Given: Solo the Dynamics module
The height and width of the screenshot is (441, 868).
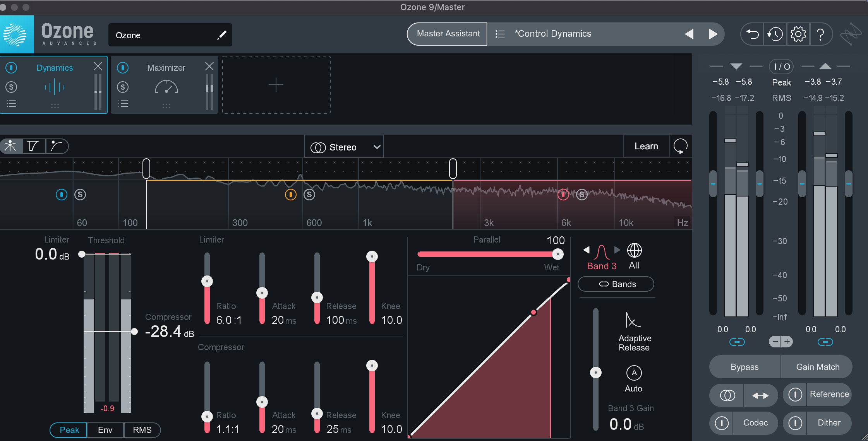Looking at the screenshot, I should pyautogui.click(x=11, y=87).
